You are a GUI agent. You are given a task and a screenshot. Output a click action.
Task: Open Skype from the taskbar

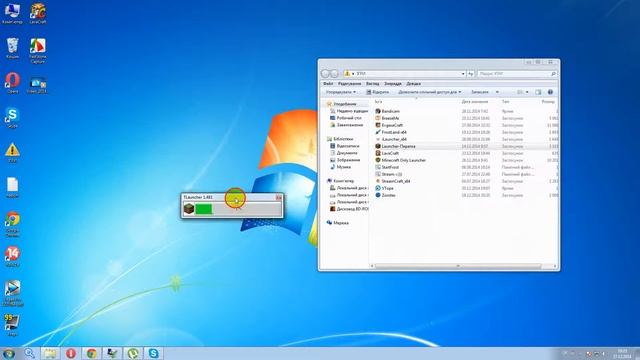(153, 353)
